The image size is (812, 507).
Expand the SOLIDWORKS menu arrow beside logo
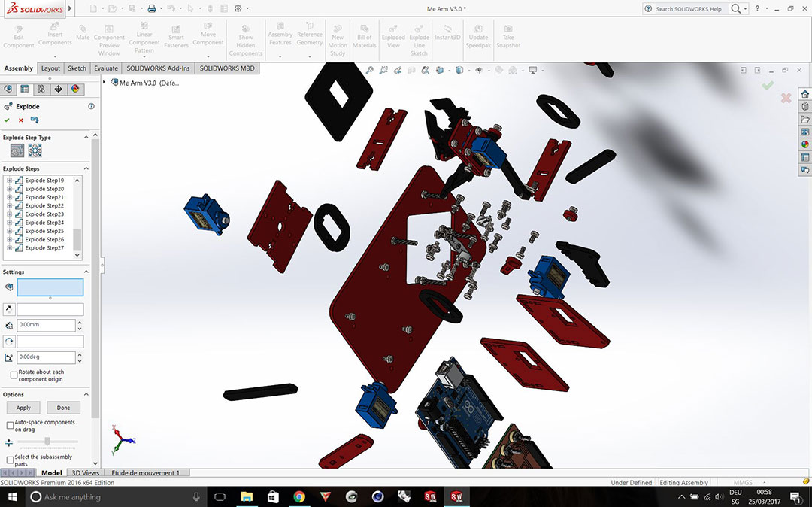70,8
